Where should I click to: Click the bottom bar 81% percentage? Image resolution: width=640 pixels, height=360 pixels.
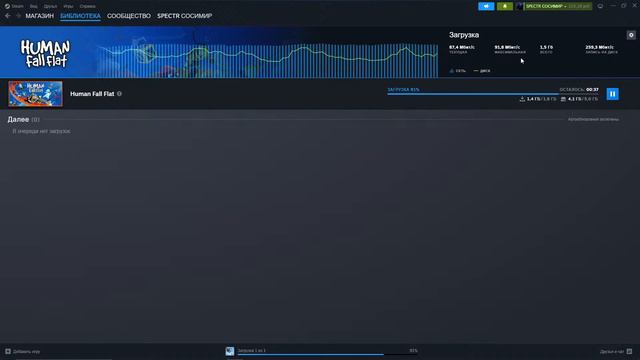pos(413,350)
